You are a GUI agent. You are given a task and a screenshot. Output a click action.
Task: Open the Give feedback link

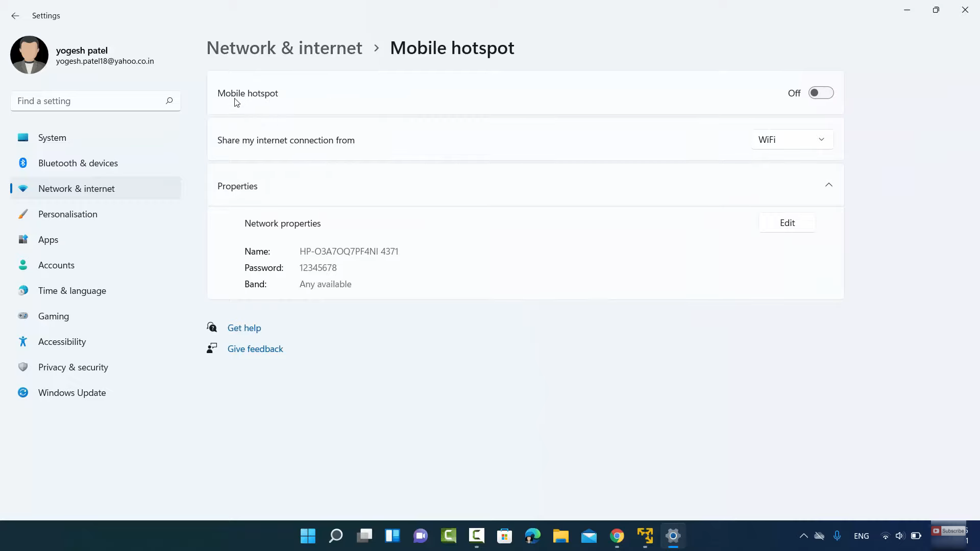[255, 349]
